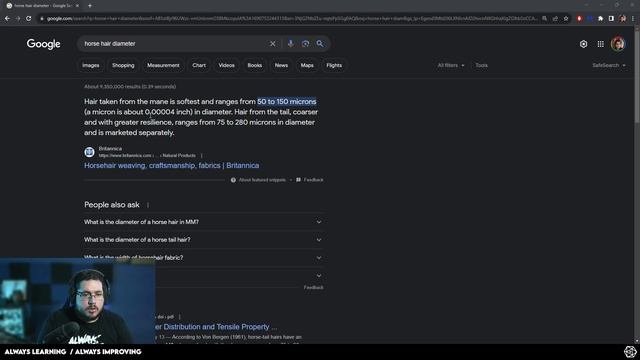Search by image with the lens icon
Viewport: 640px width, 360px height.
point(305,44)
